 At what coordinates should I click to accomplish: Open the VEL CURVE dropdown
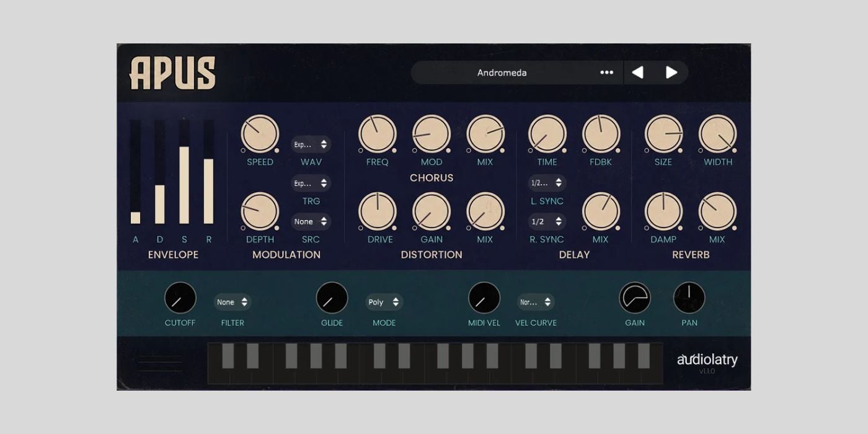[536, 302]
